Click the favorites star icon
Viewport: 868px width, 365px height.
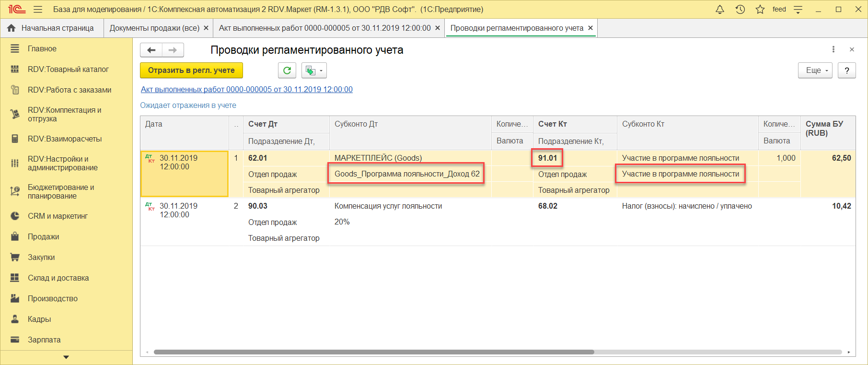coord(760,10)
